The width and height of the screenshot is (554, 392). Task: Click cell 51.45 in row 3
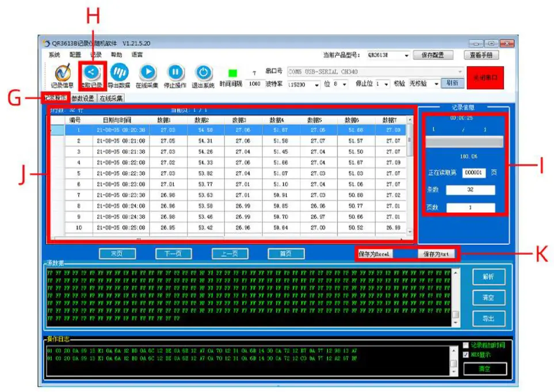[281, 152]
